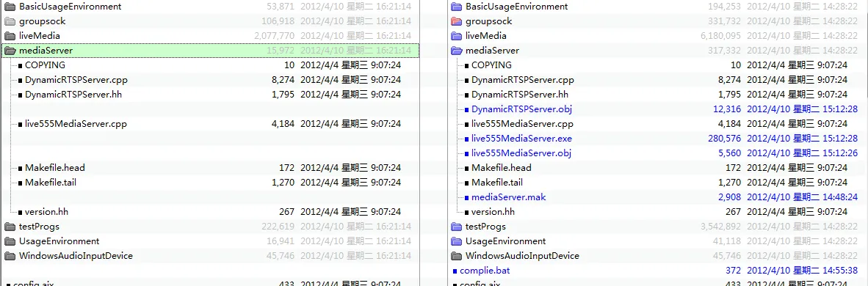Click the groupsock folder icon in left pane
Image resolution: width=868 pixels, height=286 pixels.
pos(10,21)
